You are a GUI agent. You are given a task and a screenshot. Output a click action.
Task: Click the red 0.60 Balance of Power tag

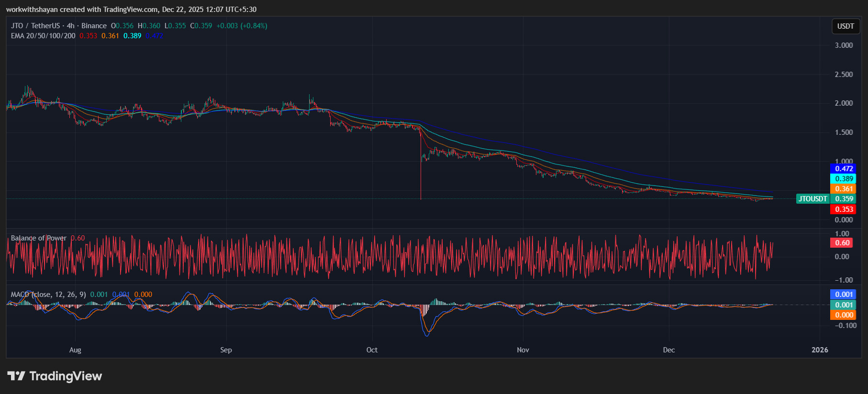pos(842,243)
